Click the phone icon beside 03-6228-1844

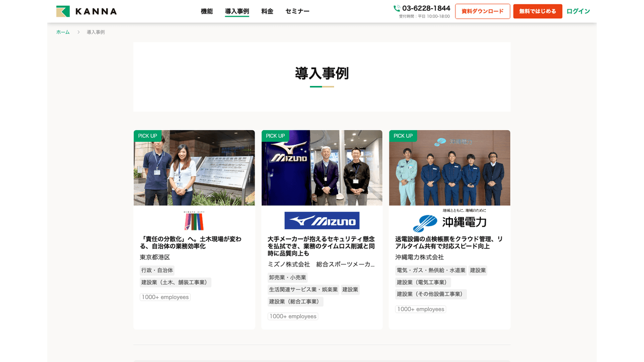397,8
